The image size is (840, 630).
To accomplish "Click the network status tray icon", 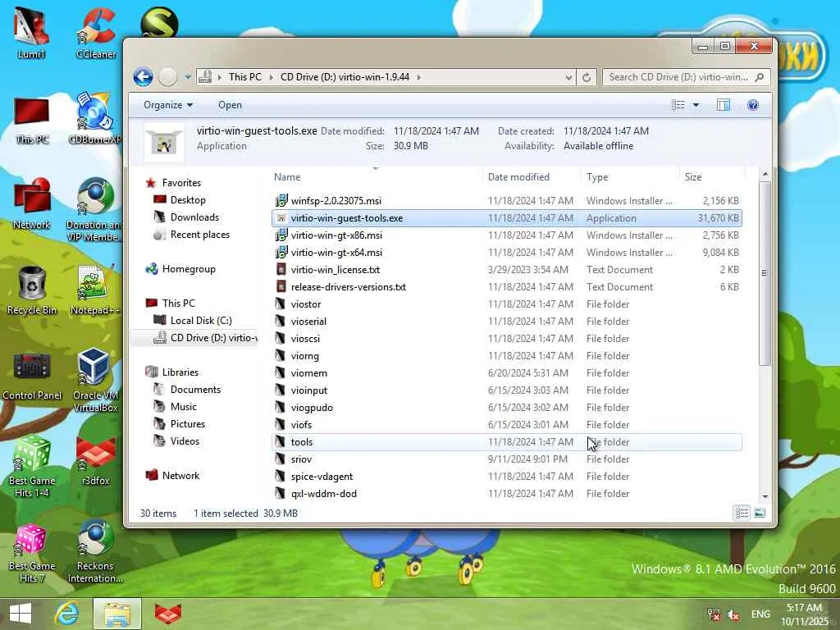I will 714,614.
